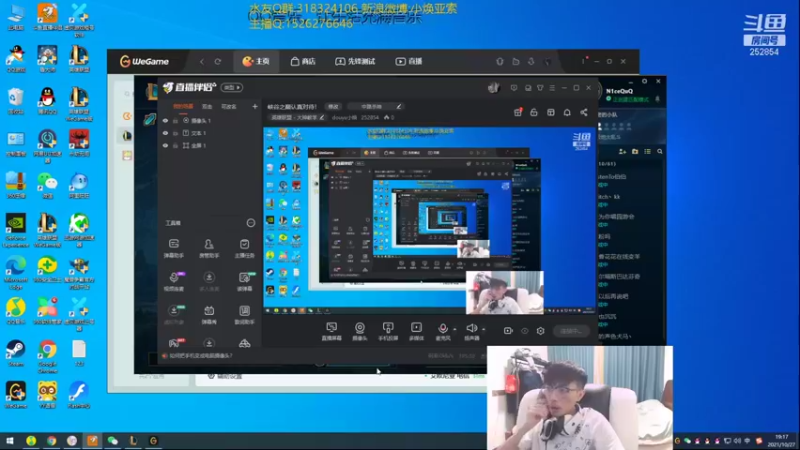Add a 多媒体 multimedia source

[416, 331]
